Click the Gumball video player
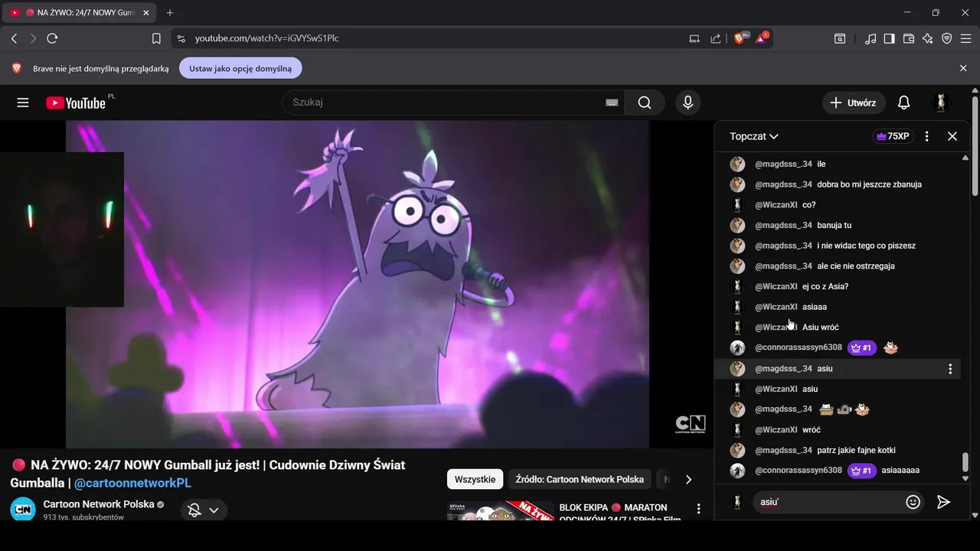This screenshot has height=551, width=980. [357, 284]
